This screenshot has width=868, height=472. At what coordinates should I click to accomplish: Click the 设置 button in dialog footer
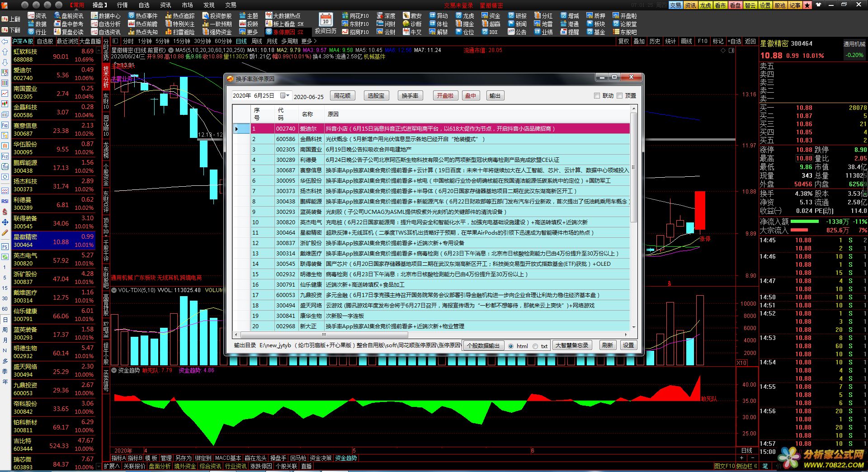tap(628, 345)
